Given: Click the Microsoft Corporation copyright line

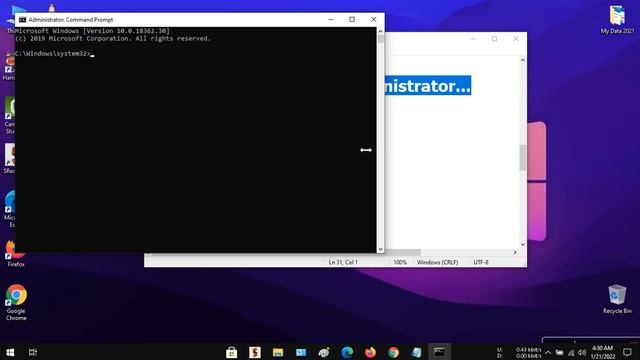Looking at the screenshot, I should tap(113, 39).
